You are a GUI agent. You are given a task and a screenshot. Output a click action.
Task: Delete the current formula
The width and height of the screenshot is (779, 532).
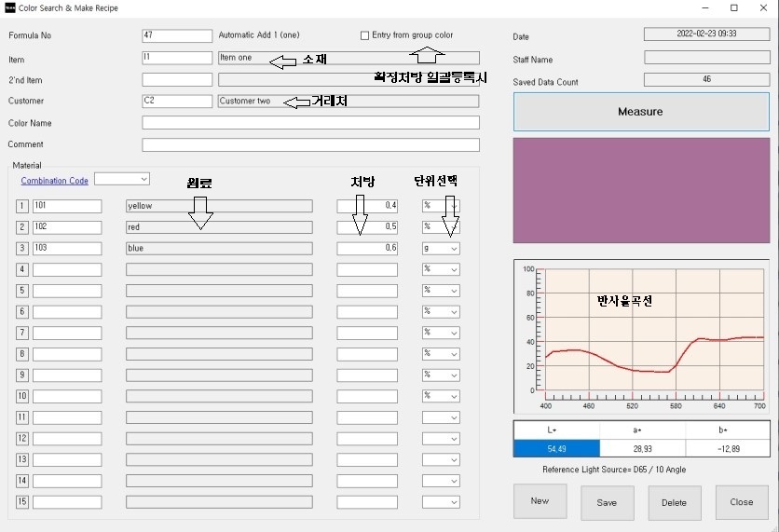pos(674,502)
